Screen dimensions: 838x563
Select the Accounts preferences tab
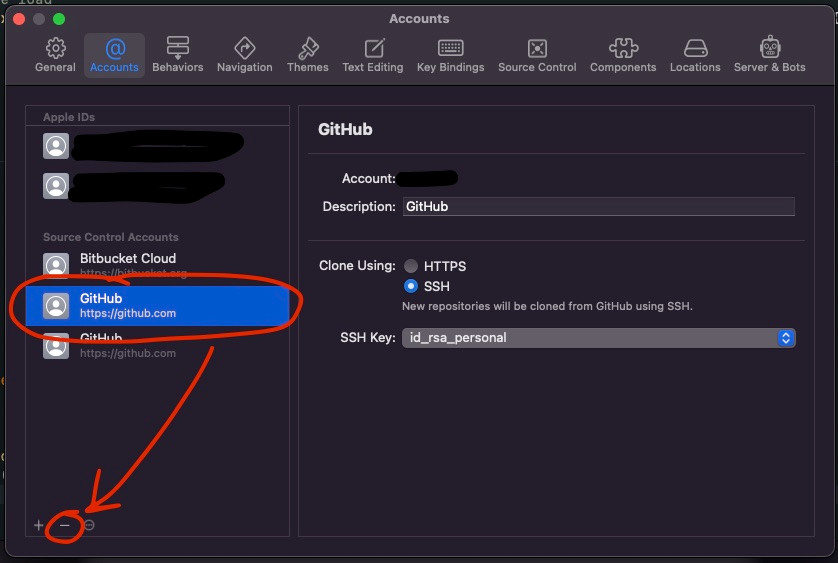[114, 55]
